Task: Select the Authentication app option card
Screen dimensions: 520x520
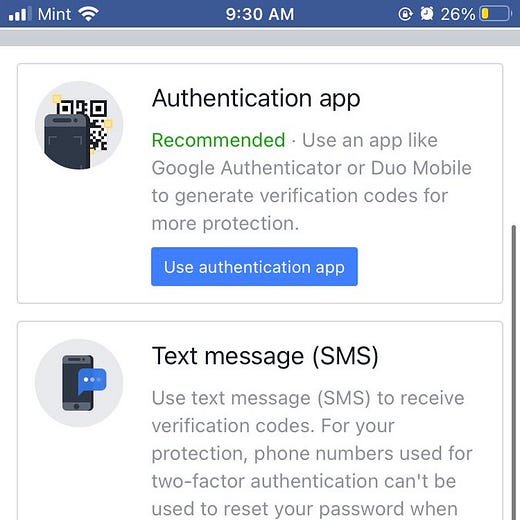Action: (x=260, y=183)
